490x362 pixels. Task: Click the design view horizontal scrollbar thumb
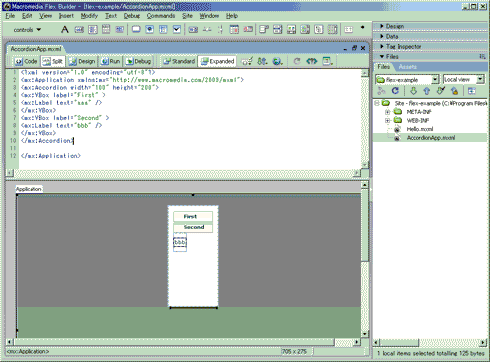pos(174,342)
